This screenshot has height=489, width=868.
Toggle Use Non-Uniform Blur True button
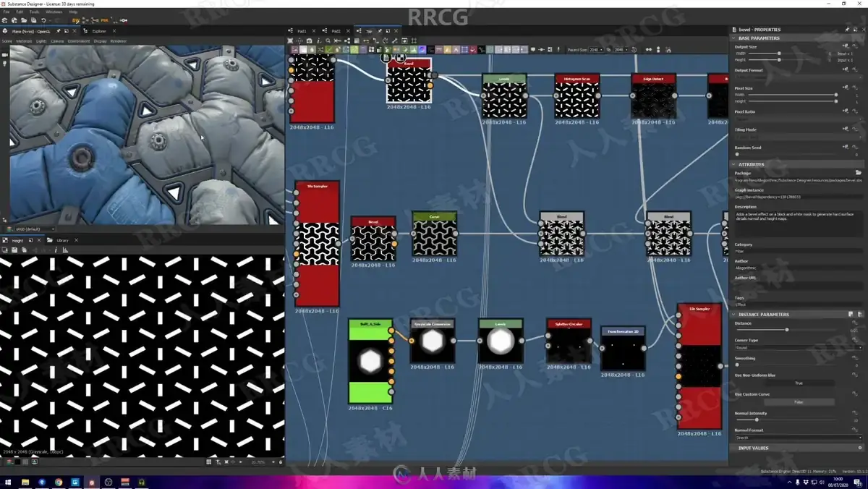(799, 383)
